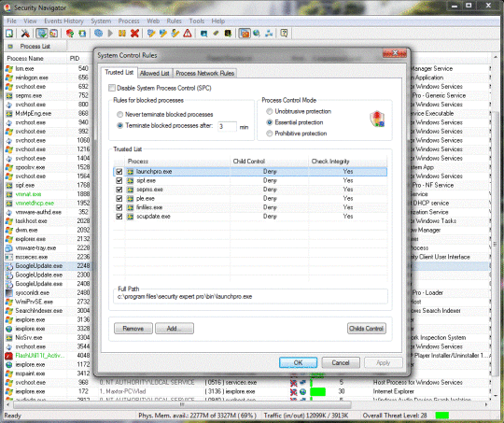Click the highlighted process list view toolbar icon
Viewport: 504px width, 423px height.
pos(41,33)
